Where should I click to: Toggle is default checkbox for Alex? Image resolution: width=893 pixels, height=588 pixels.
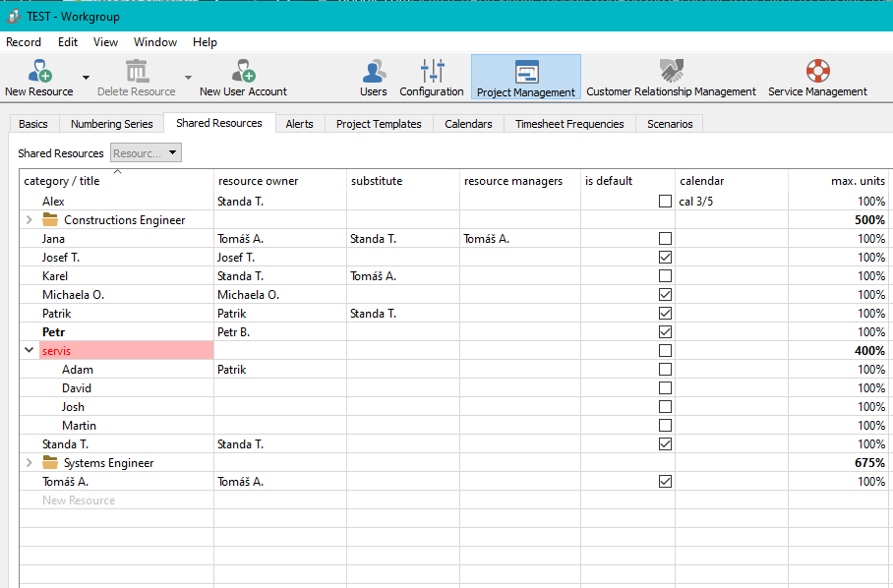click(x=666, y=202)
